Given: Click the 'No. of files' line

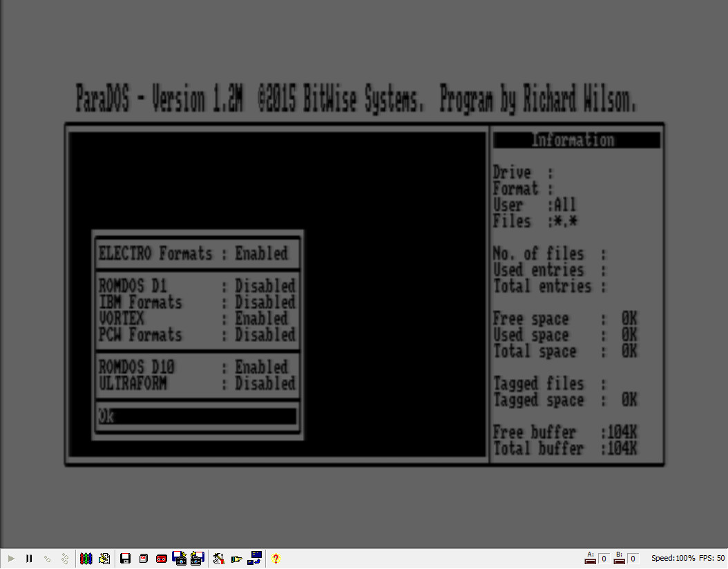Looking at the screenshot, I should click(x=550, y=253).
